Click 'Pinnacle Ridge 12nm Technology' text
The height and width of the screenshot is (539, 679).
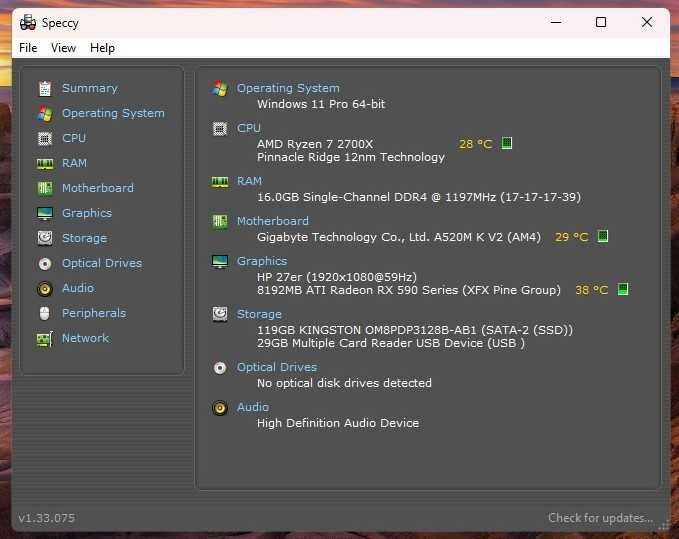351,158
